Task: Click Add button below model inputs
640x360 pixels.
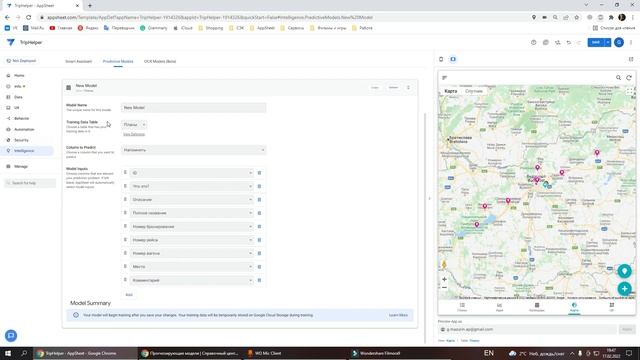Action: [x=129, y=295]
